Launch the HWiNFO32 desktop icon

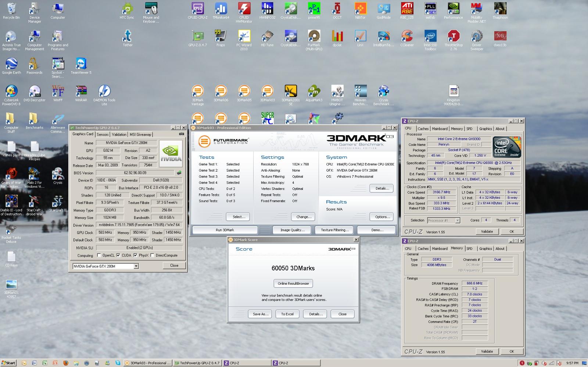point(267,11)
